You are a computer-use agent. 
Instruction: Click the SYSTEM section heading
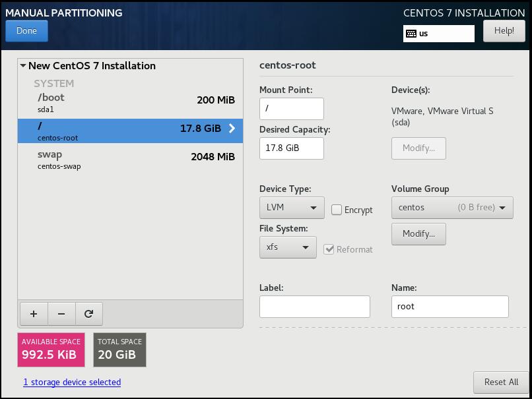pyautogui.click(x=54, y=83)
